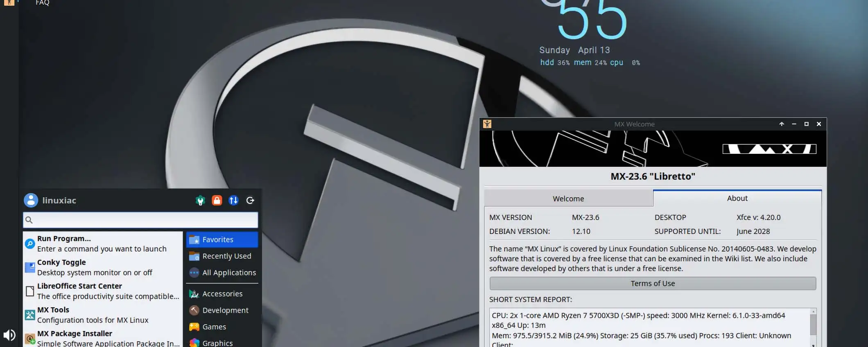Open the Games category

click(222, 327)
